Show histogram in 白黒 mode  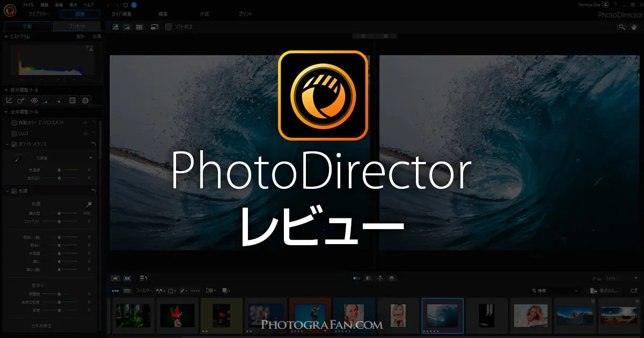(x=97, y=36)
